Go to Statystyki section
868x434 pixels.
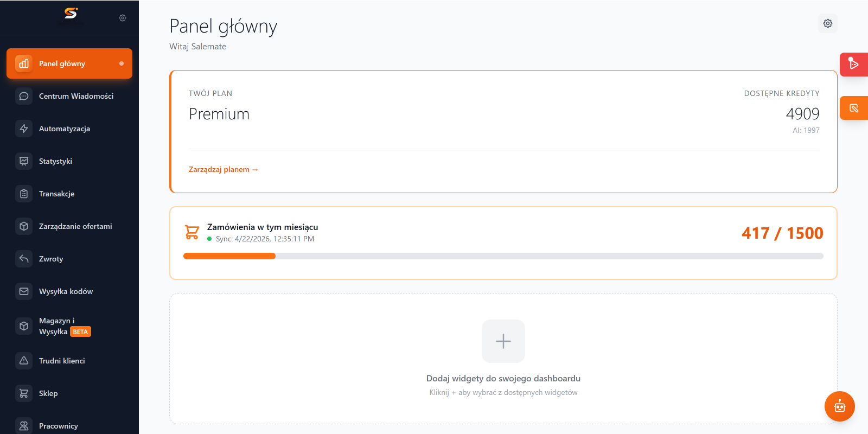pos(69,161)
